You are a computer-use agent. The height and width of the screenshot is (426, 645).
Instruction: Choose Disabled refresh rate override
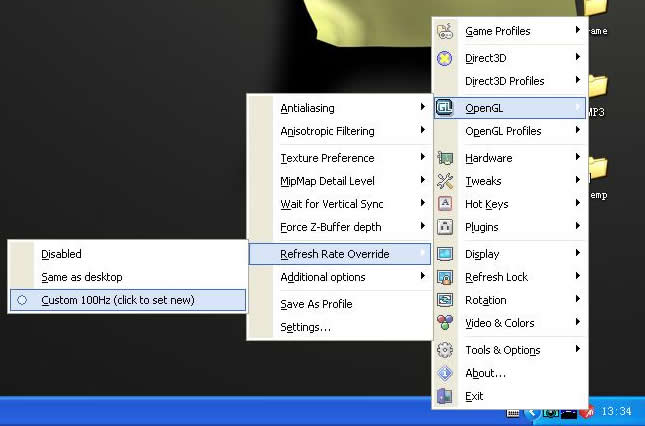pos(62,254)
